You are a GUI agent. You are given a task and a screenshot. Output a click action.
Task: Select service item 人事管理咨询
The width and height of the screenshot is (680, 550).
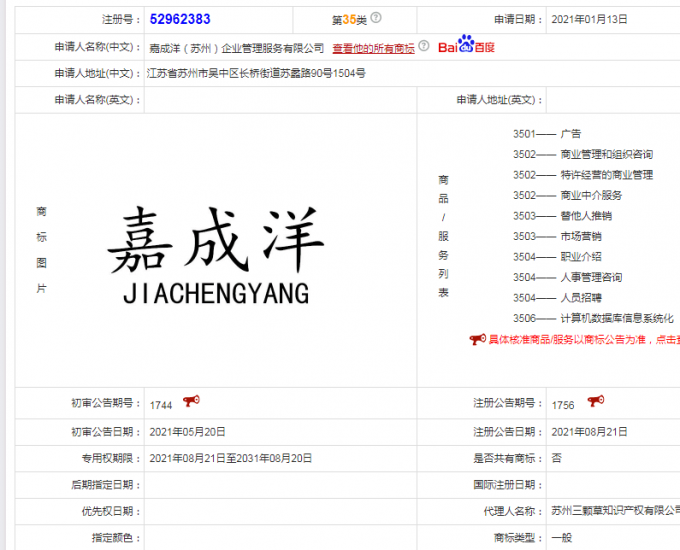[x=591, y=277]
